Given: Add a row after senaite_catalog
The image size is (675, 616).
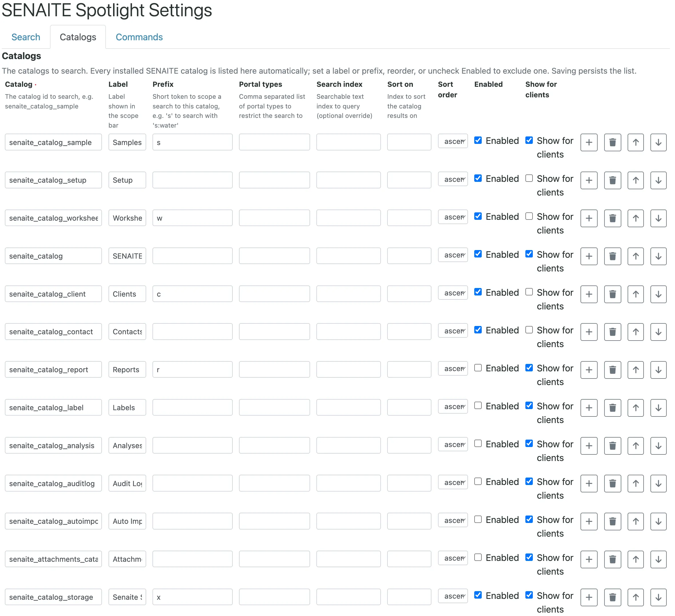Looking at the screenshot, I should 589,256.
